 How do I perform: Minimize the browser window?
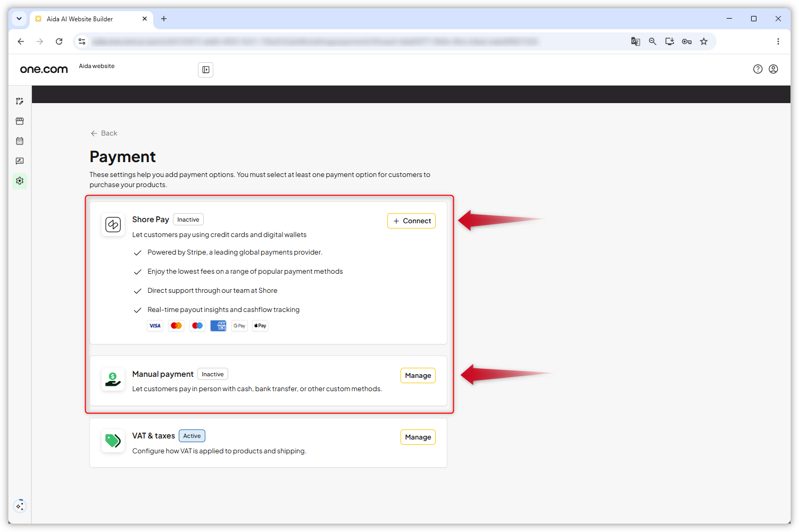(729, 19)
